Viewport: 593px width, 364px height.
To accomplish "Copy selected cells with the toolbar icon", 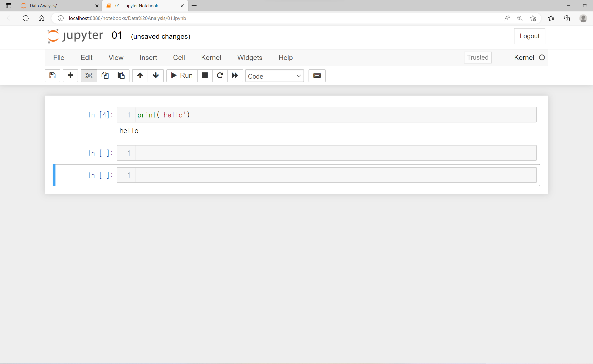I will [105, 76].
